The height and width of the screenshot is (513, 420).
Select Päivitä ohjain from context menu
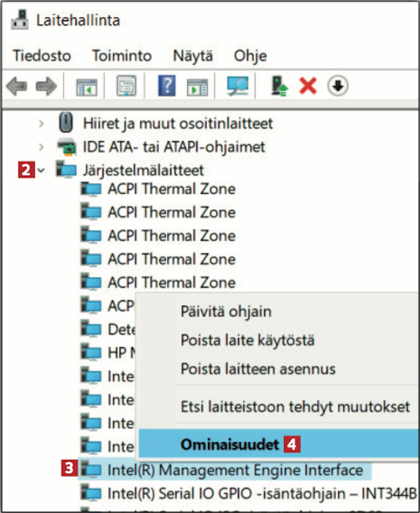226,311
